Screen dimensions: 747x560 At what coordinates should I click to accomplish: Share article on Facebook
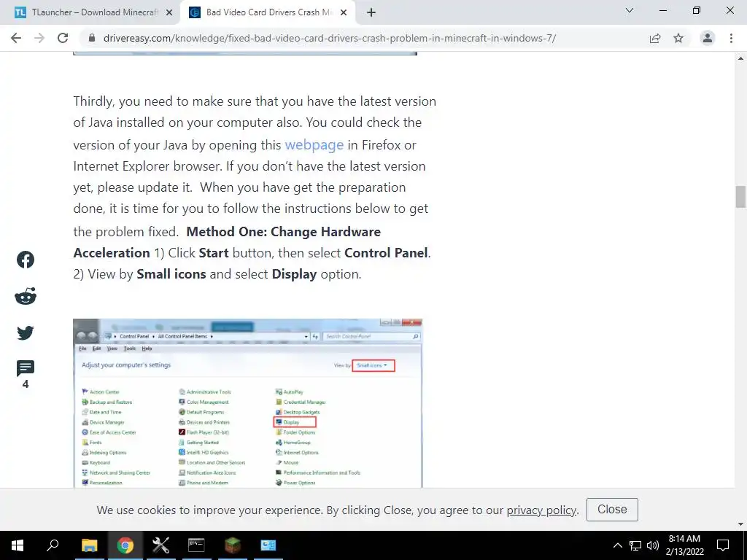coord(26,260)
